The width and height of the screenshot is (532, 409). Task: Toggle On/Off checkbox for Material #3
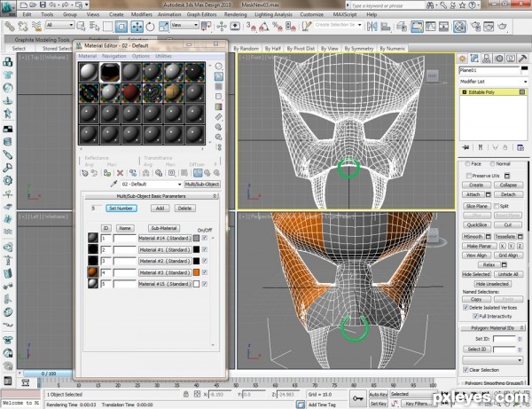[x=205, y=272]
